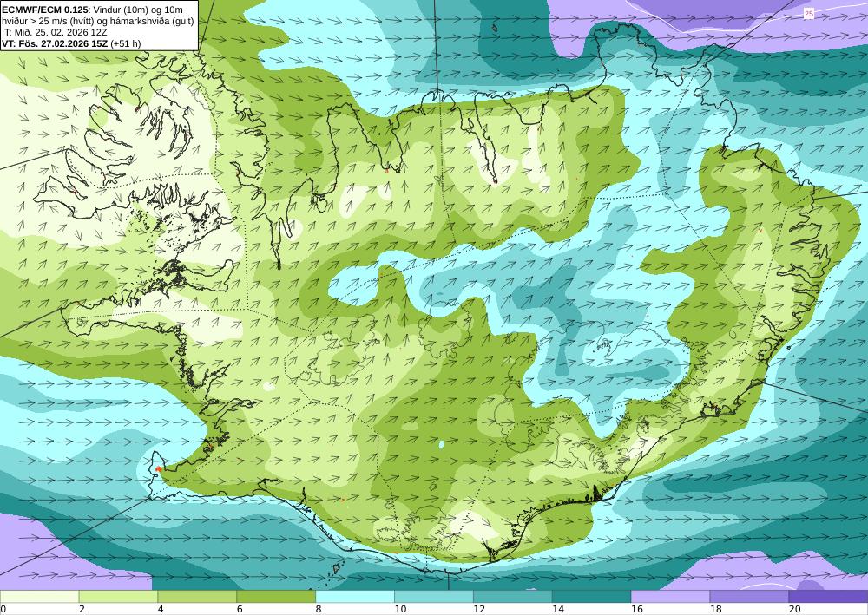
Task: Click the "25" gust contour label
Action: tap(809, 14)
